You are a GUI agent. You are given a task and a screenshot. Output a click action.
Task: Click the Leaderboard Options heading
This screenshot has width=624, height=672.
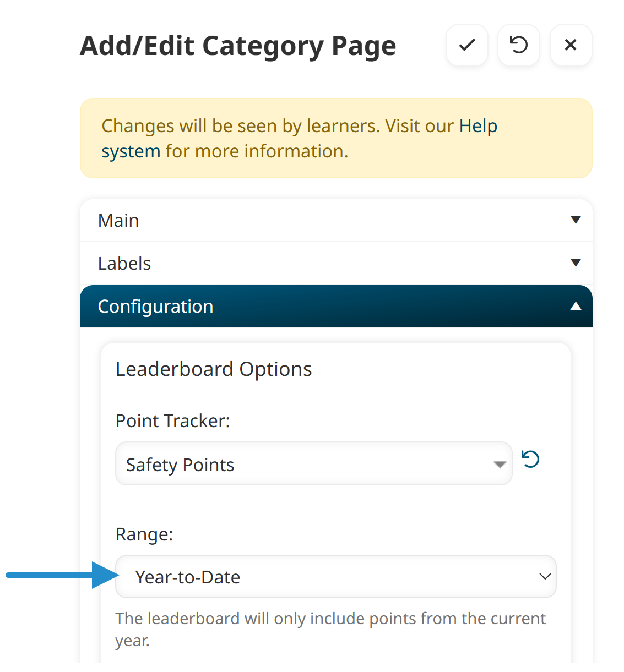[214, 369]
